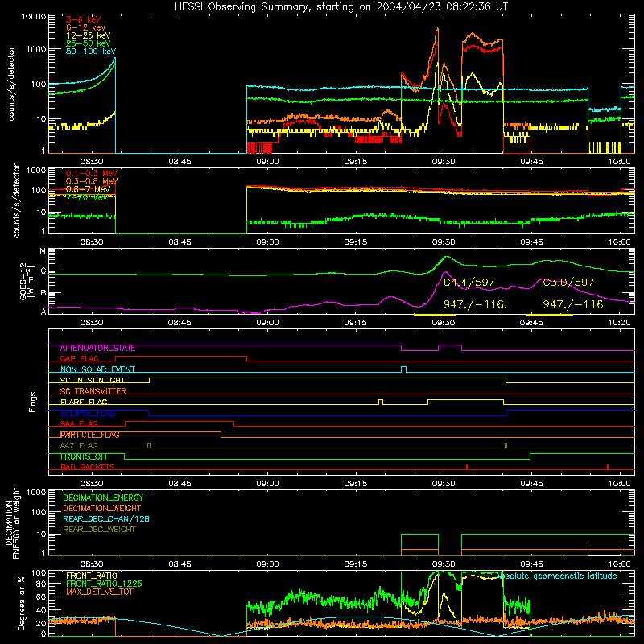Select the SC_TRANSMITTER flag label
Viewport: 644px width, 644px height.
pyautogui.click(x=93, y=391)
